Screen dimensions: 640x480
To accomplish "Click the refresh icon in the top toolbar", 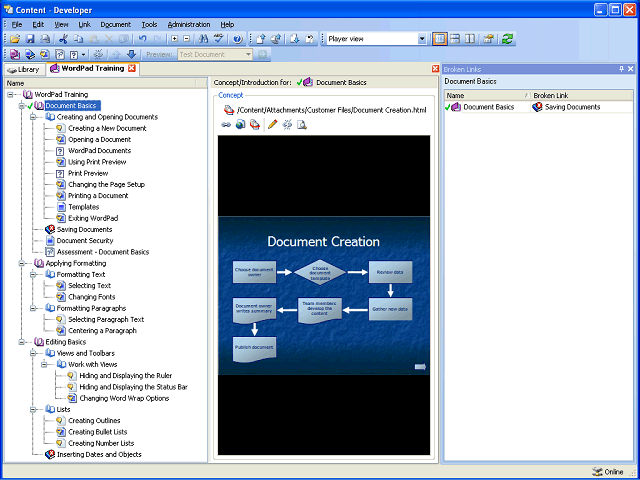I will pyautogui.click(x=507, y=39).
